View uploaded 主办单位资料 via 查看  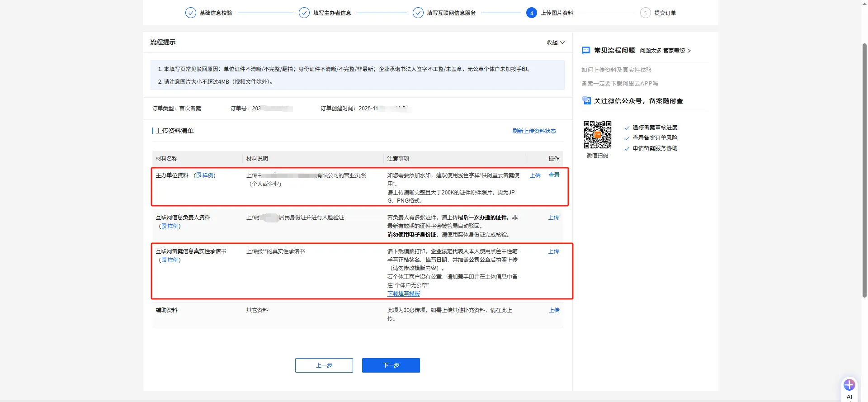[554, 175]
